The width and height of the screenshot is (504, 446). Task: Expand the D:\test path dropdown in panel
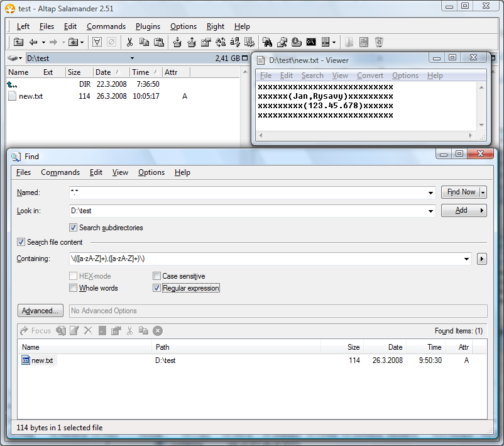[x=132, y=59]
